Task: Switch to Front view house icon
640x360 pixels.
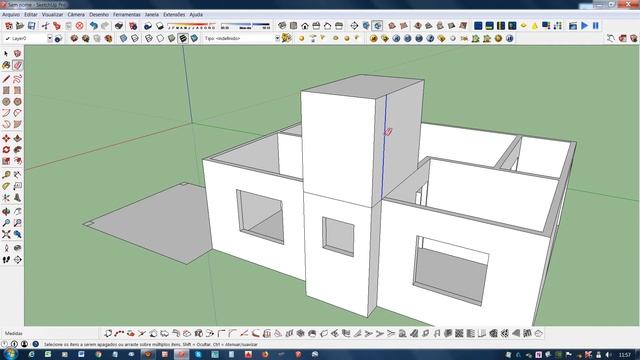Action: pyautogui.click(x=305, y=26)
